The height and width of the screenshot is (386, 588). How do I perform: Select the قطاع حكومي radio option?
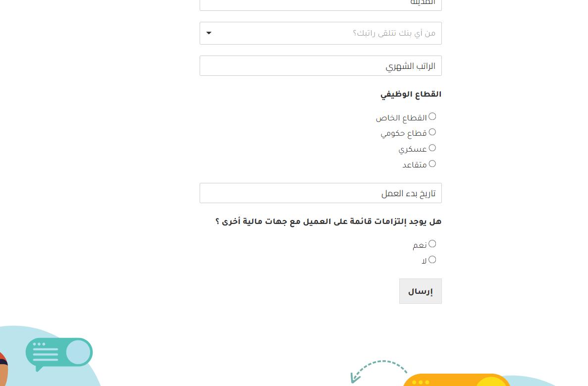click(432, 132)
